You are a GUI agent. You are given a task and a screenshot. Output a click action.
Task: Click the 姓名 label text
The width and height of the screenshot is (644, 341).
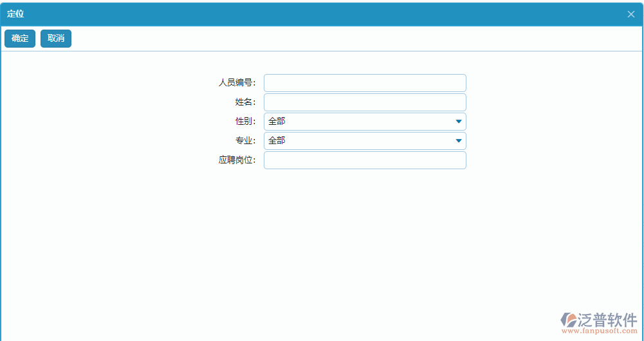(245, 102)
